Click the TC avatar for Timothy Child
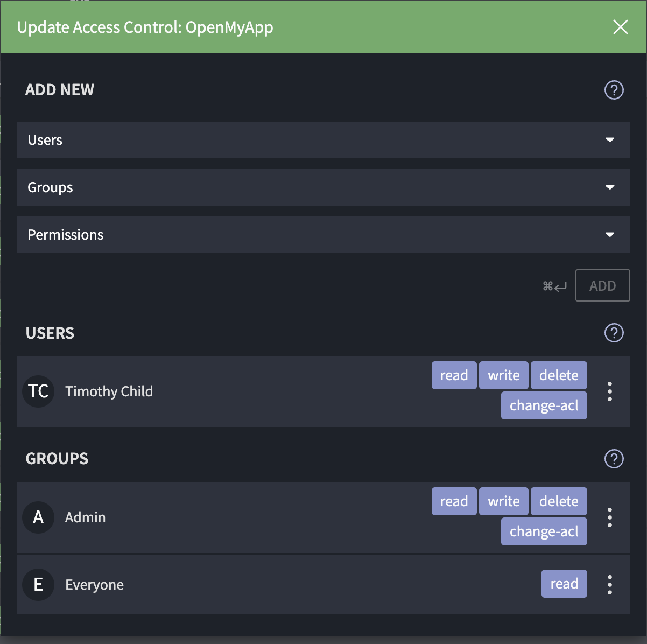 [38, 391]
